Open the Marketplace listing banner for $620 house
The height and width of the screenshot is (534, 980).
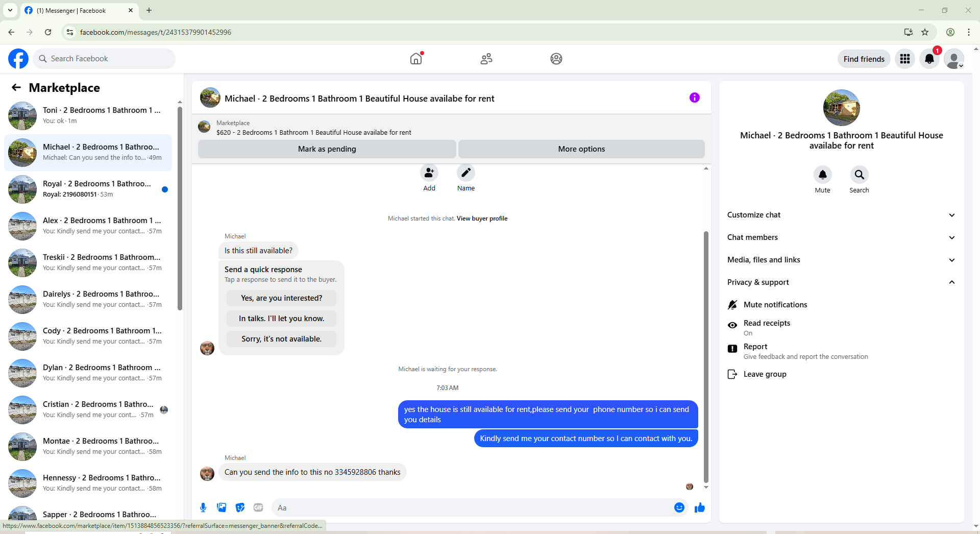tap(451, 128)
